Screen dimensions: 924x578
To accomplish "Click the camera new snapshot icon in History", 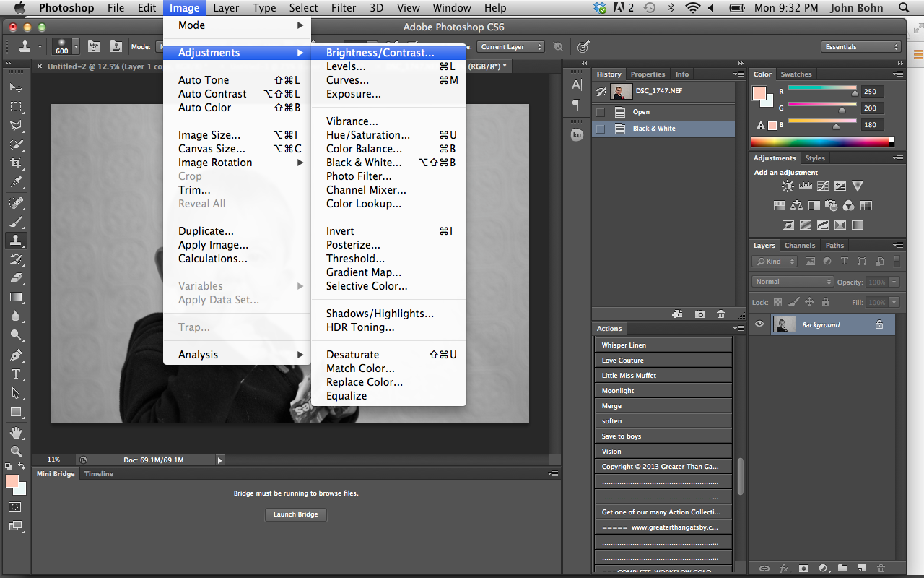I will pos(699,314).
